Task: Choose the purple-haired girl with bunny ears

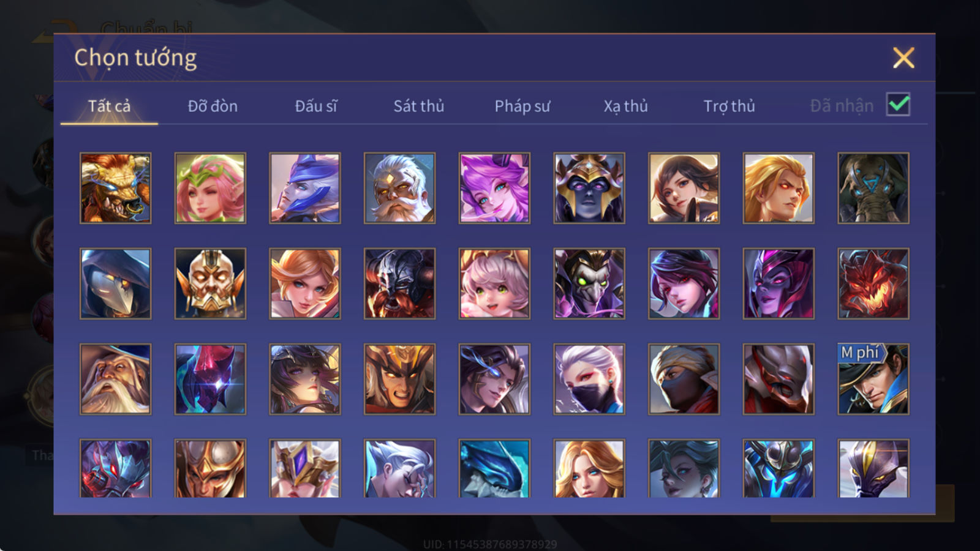Action: tap(494, 188)
